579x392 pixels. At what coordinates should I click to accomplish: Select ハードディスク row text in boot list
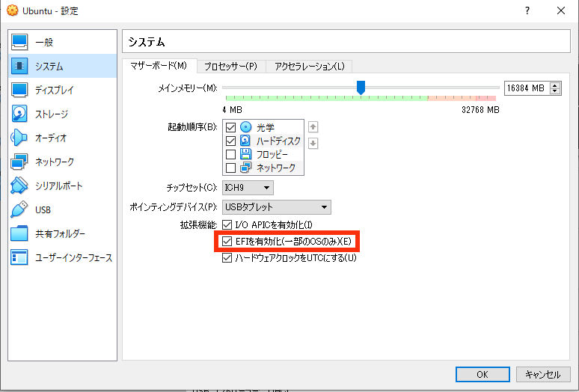(278, 141)
